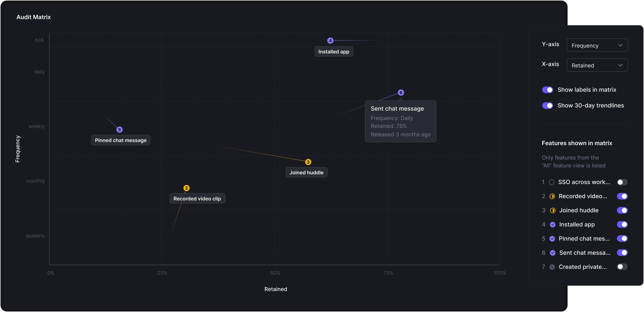The image size is (644, 312).
Task: Click the Pinned chat message label
Action: (x=121, y=140)
